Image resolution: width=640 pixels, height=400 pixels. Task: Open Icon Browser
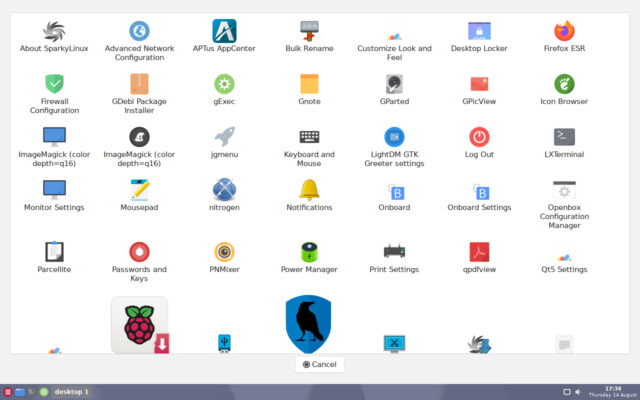pyautogui.click(x=564, y=84)
